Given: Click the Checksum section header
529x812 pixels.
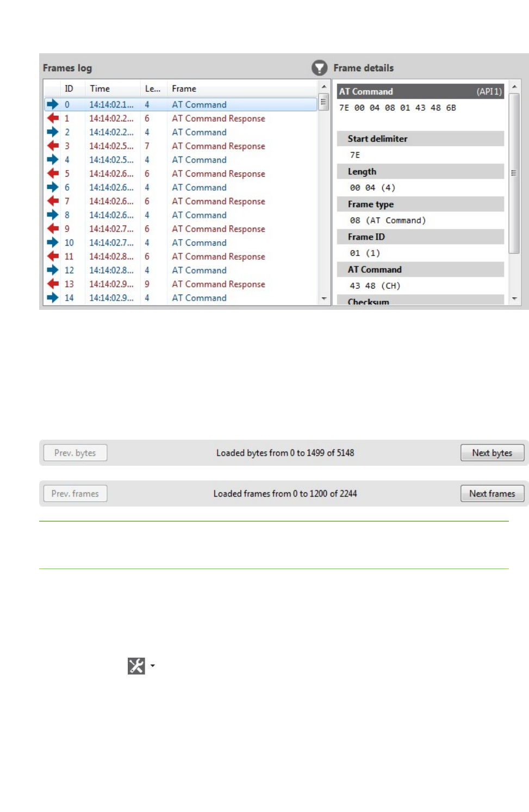Looking at the screenshot, I should [x=420, y=300].
